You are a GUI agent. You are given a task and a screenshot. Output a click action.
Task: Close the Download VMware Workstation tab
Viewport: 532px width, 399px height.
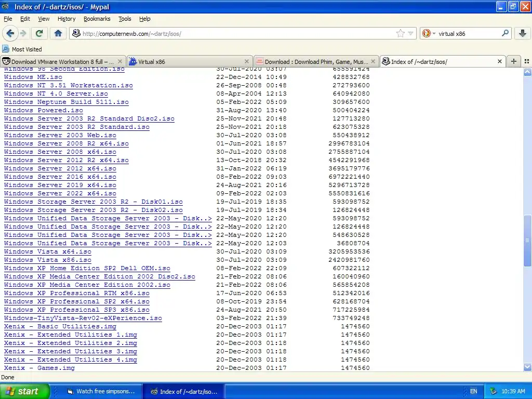point(120,61)
